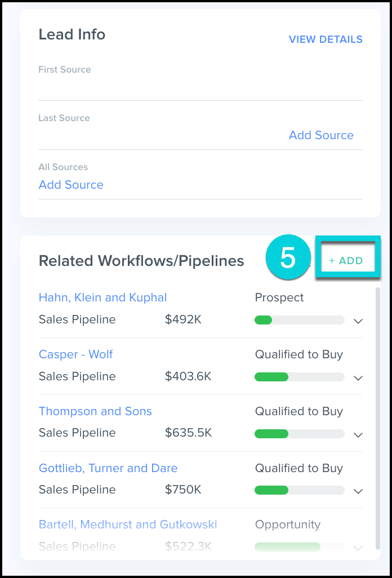Expand the Bartell, Medhurst and Gutkowski chevron
392x578 pixels.
pos(358,548)
